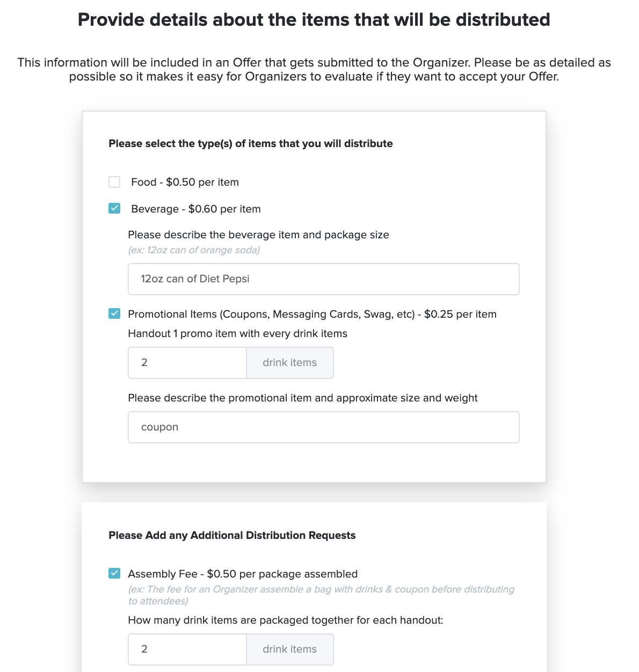Viewport: 639px width, 672px height.
Task: Click the Handout 1 promo item label
Action: [x=237, y=333]
